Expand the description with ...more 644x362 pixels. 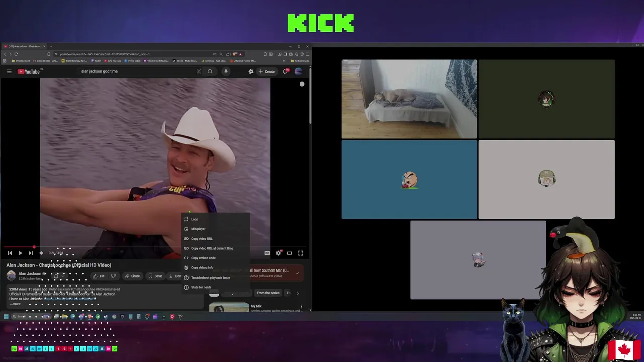point(15,304)
